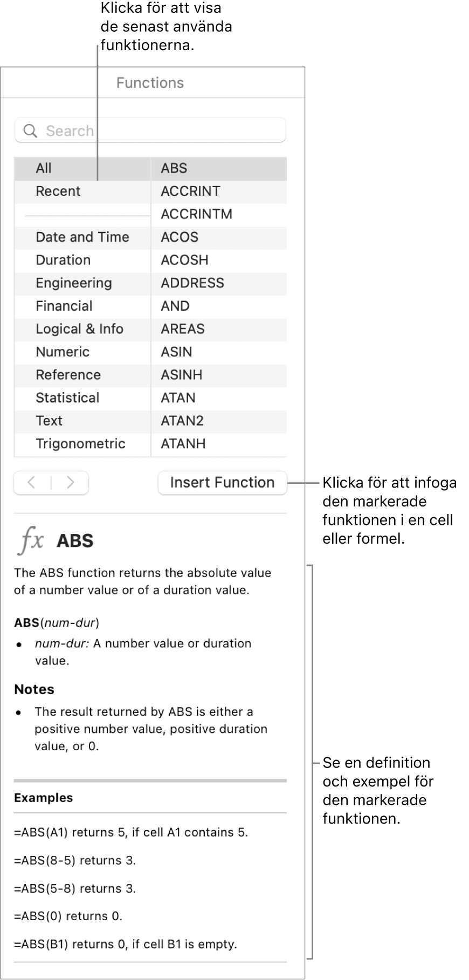Select the ACCRINT function in list
Screen dimensions: 469x980
click(x=190, y=191)
